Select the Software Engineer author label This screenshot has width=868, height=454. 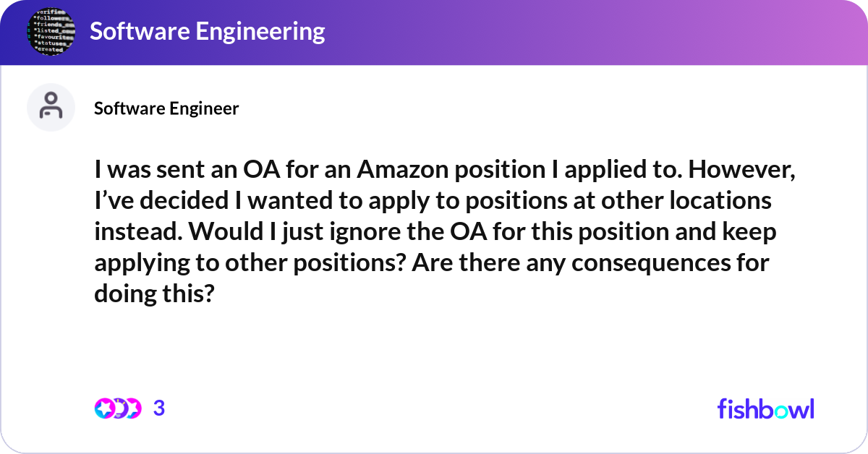click(x=166, y=108)
